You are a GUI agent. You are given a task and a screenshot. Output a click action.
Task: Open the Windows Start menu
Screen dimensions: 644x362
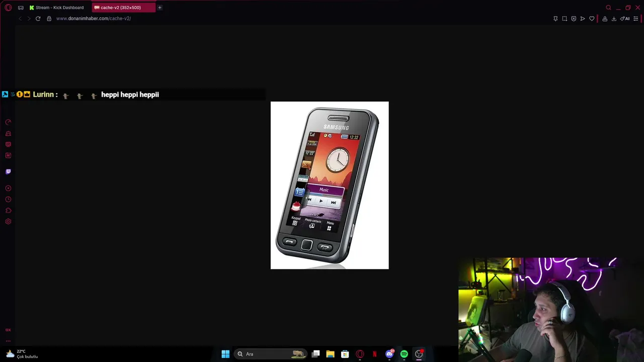point(225,354)
